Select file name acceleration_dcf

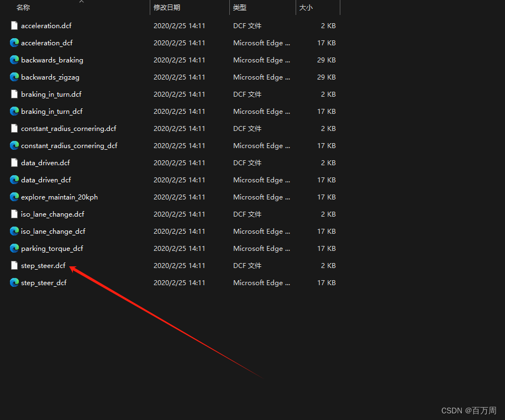(47, 43)
